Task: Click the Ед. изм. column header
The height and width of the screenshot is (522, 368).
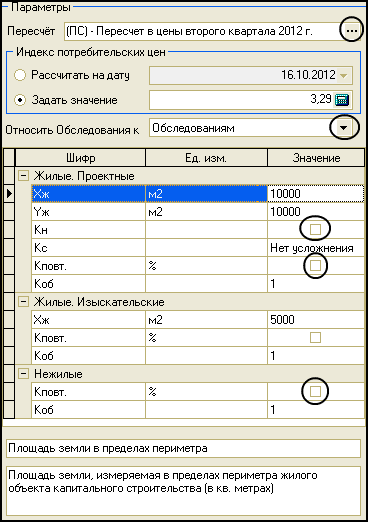Action: pyautogui.click(x=206, y=158)
